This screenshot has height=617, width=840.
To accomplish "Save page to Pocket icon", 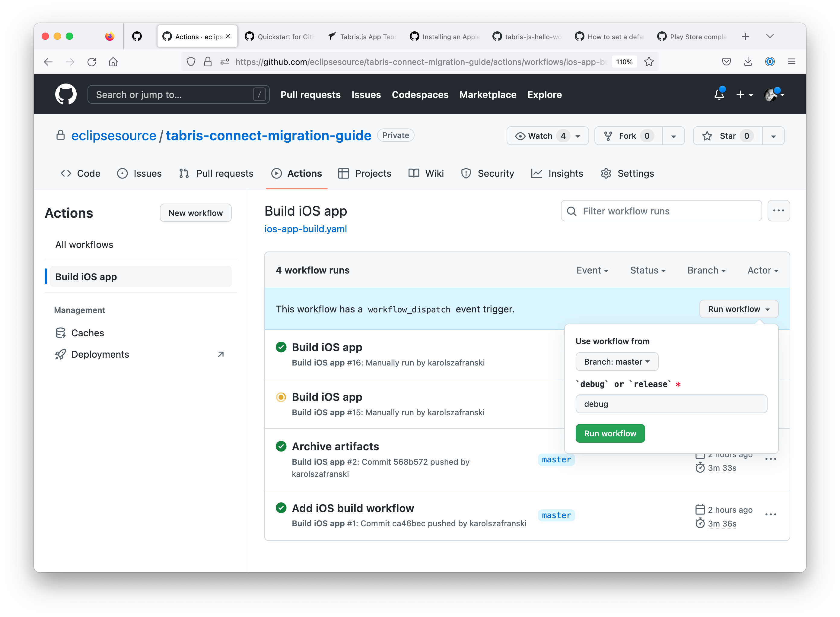I will coord(726,62).
